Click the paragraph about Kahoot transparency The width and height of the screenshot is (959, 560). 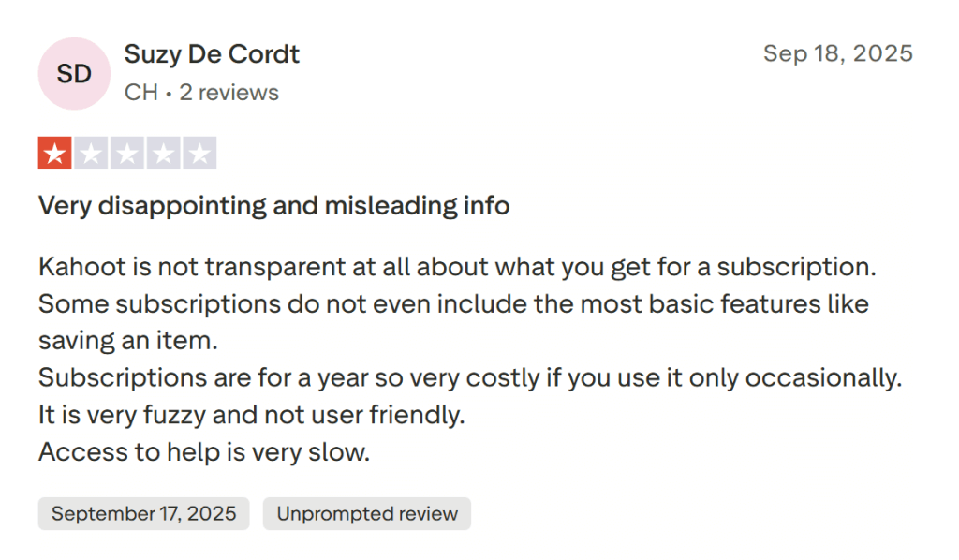point(456,266)
